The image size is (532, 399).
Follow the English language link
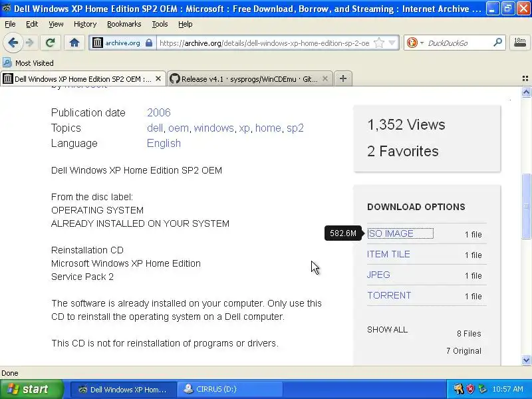pyautogui.click(x=164, y=143)
